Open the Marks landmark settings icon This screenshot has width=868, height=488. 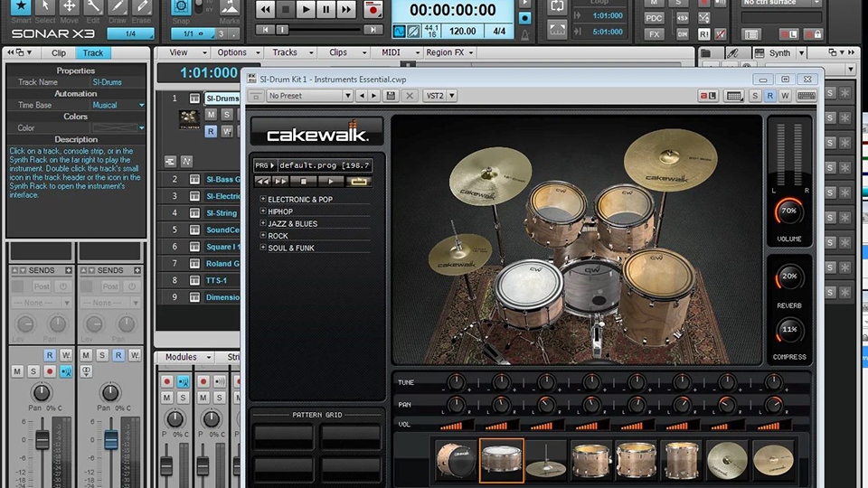[229, 6]
